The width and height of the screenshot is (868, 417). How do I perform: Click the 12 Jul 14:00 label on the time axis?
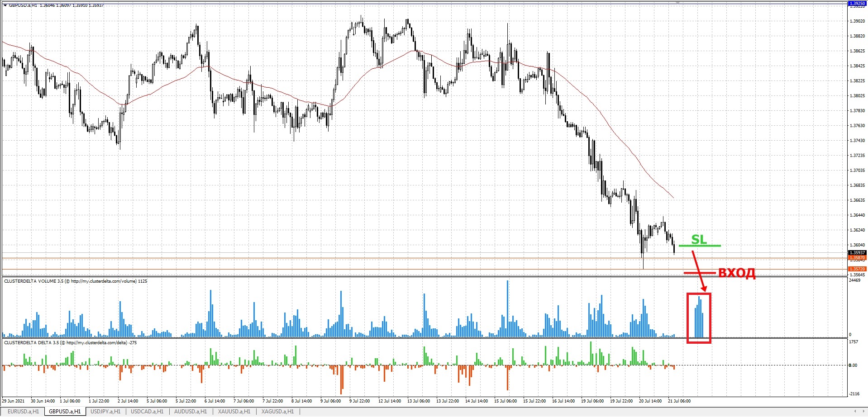tap(390, 401)
